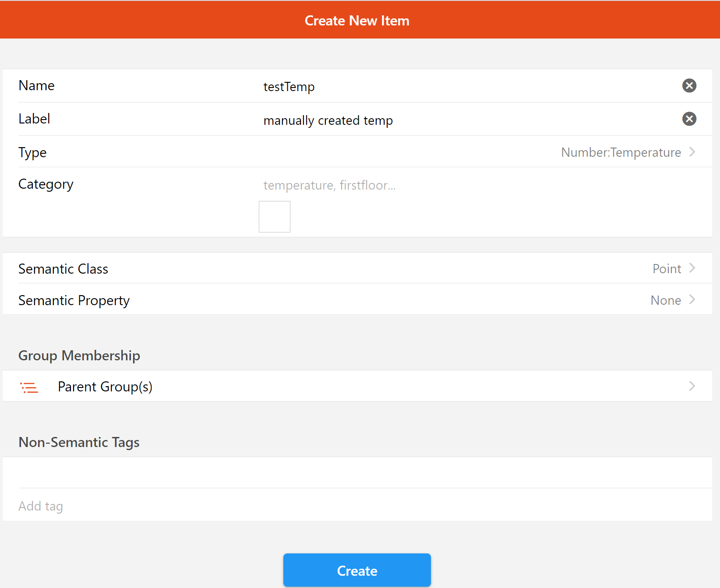
Task: Open the Semantic Class selector showing Point
Action: (x=666, y=268)
